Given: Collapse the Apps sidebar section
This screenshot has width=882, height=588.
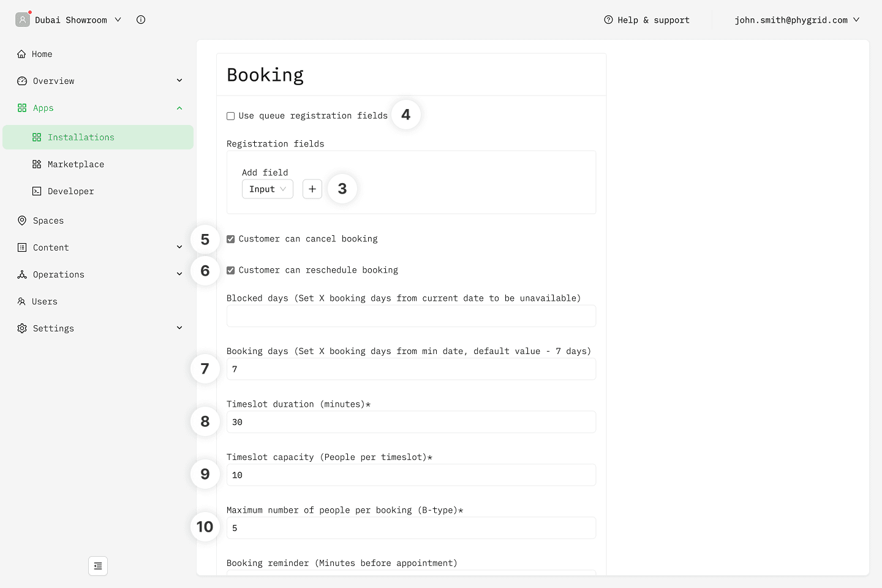Looking at the screenshot, I should [179, 108].
